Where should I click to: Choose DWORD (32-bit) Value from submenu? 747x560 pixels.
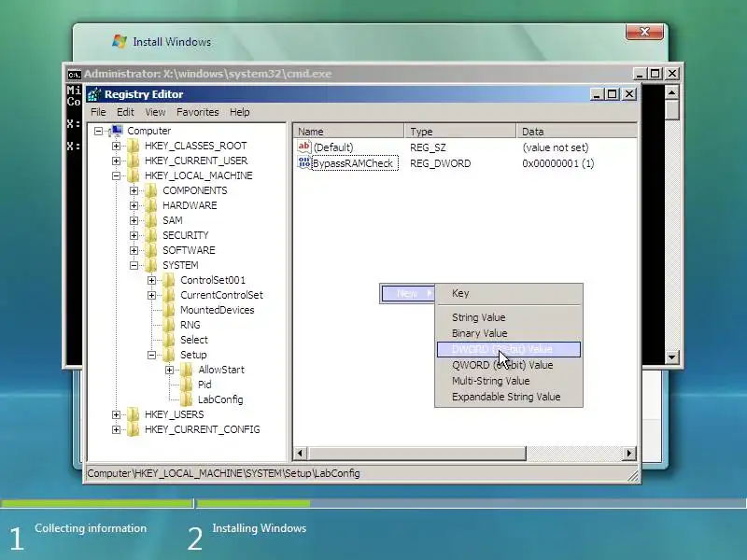pos(509,349)
